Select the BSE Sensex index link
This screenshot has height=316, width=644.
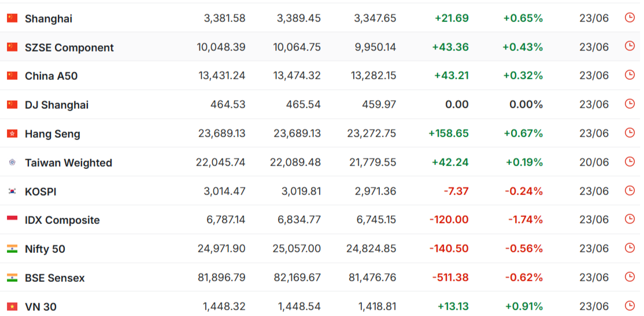pos(54,278)
